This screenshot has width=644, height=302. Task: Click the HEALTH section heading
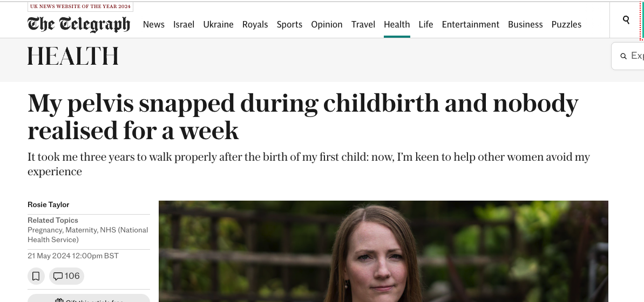[73, 56]
